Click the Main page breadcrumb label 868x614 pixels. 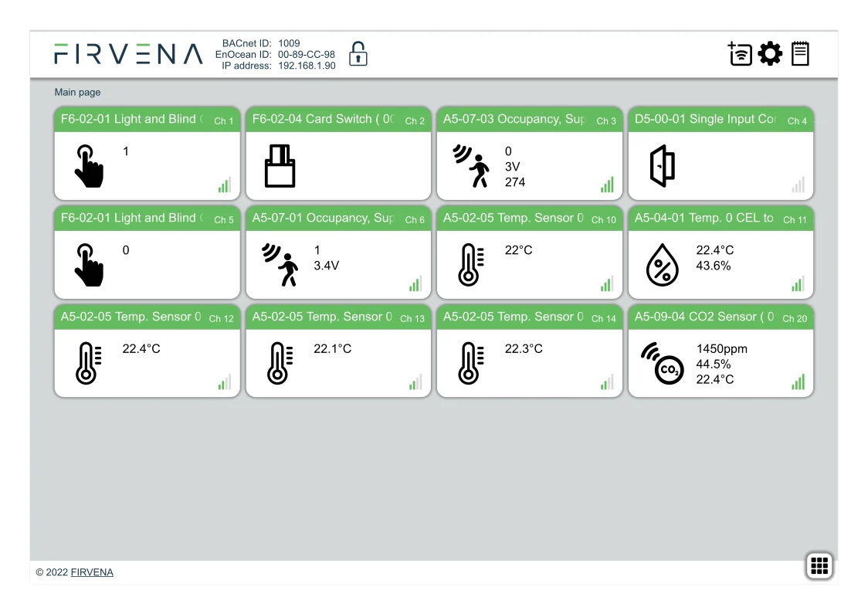click(x=77, y=93)
